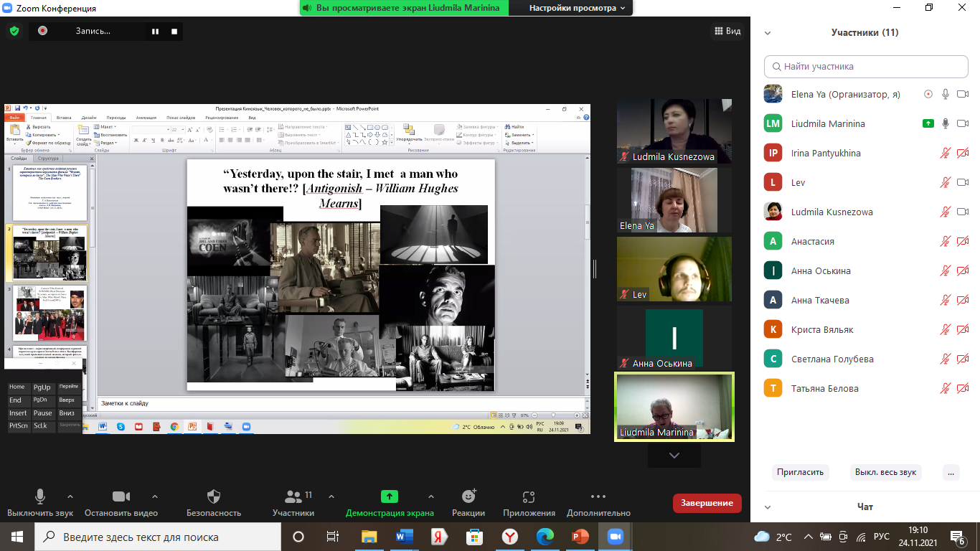Image resolution: width=980 pixels, height=551 pixels.
Task: Select Lev's video tile
Action: coord(674,269)
